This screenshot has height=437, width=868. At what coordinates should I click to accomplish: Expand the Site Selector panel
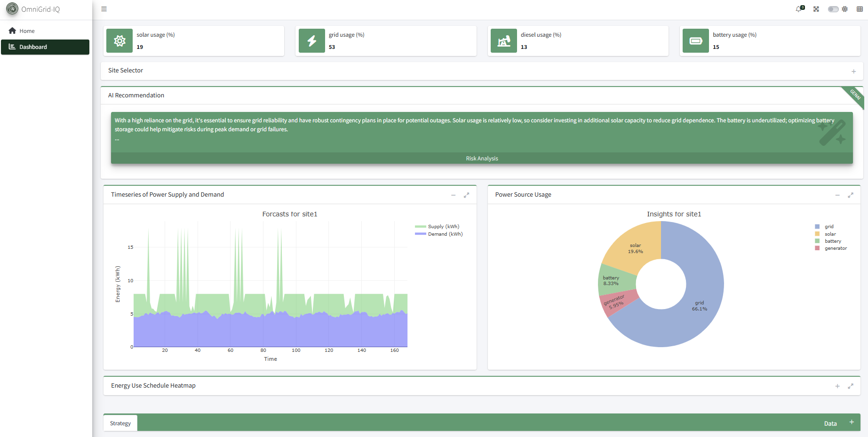click(x=853, y=72)
